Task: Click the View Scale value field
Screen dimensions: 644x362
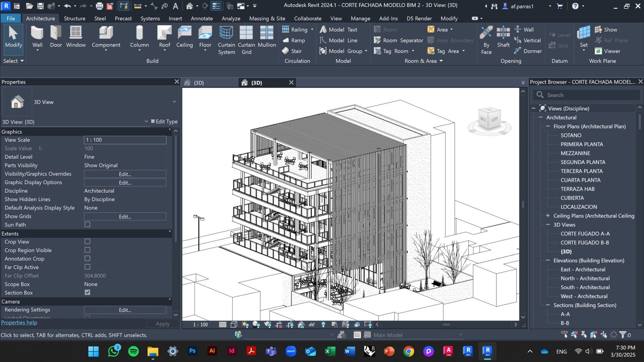Action: (125, 140)
